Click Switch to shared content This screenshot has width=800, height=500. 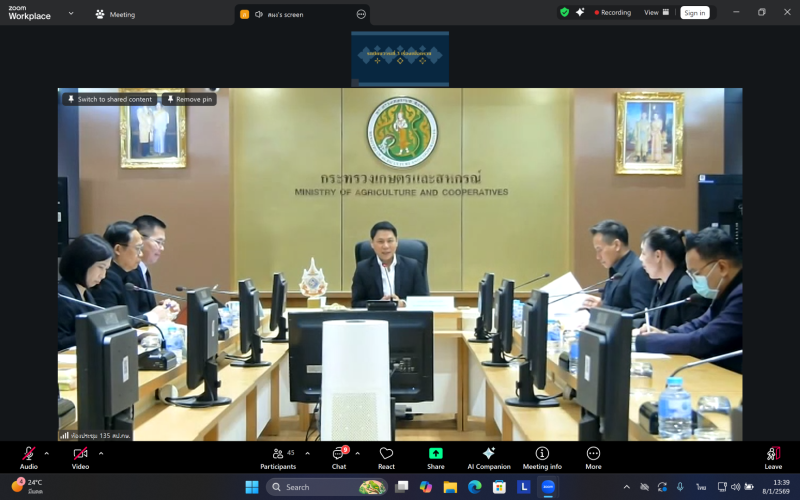[x=110, y=99]
